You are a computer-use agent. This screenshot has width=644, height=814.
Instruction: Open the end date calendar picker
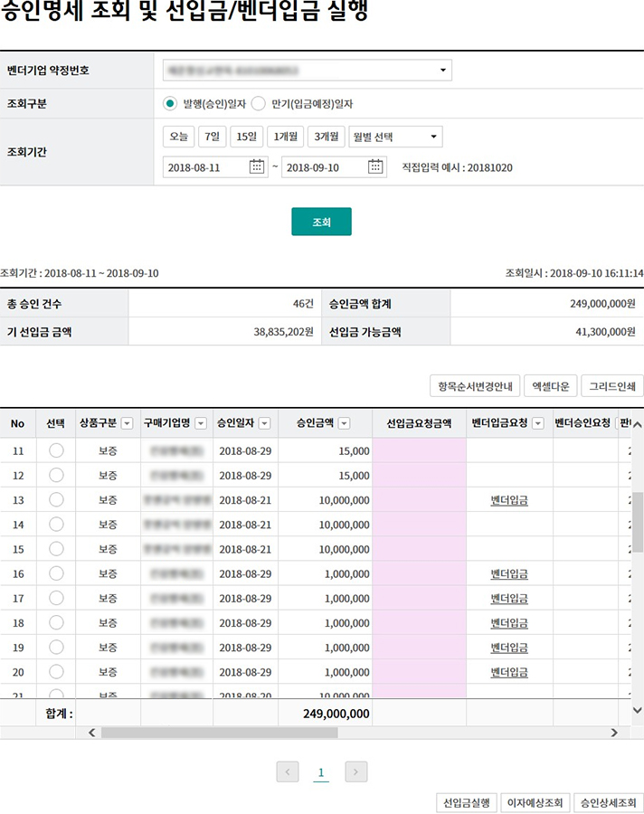click(x=376, y=166)
